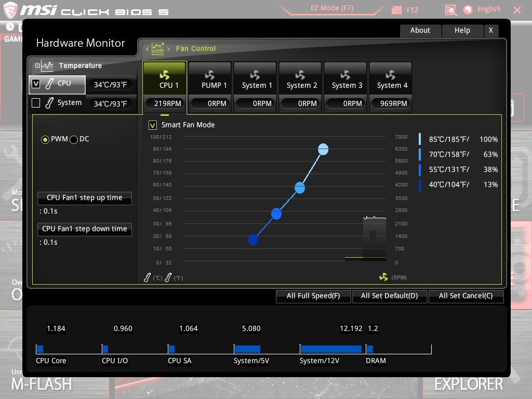
Task: Toggle the CPU temperature checkbox
Action: pyautogui.click(x=36, y=84)
